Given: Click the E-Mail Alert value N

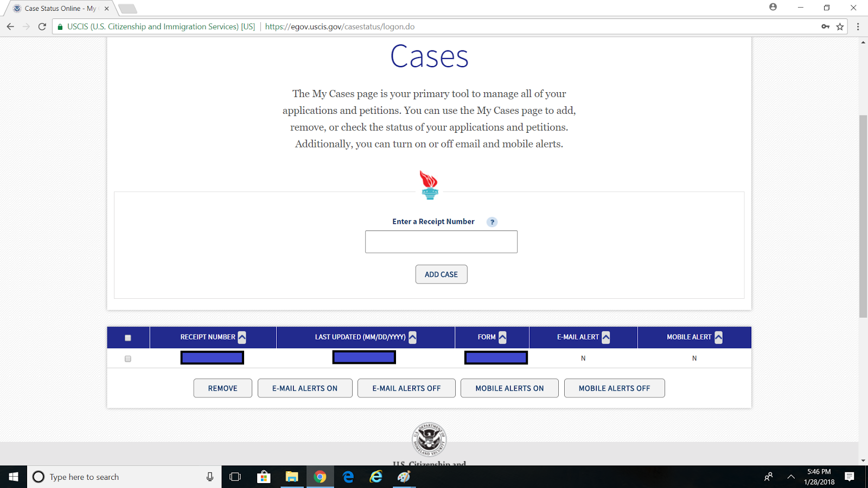Looking at the screenshot, I should point(583,358).
